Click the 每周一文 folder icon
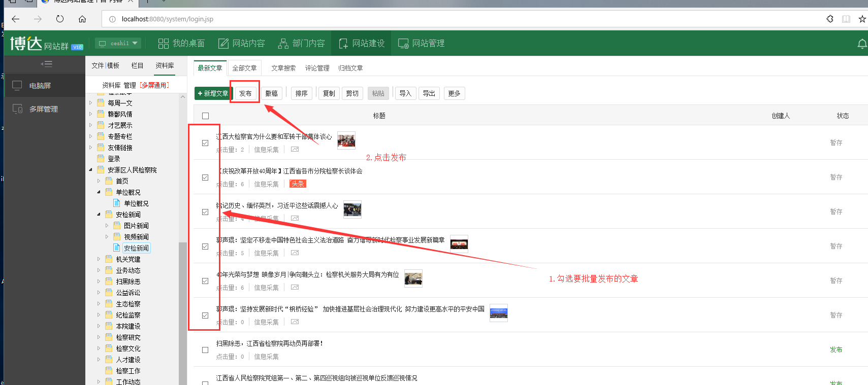The image size is (868, 385). pyautogui.click(x=101, y=102)
